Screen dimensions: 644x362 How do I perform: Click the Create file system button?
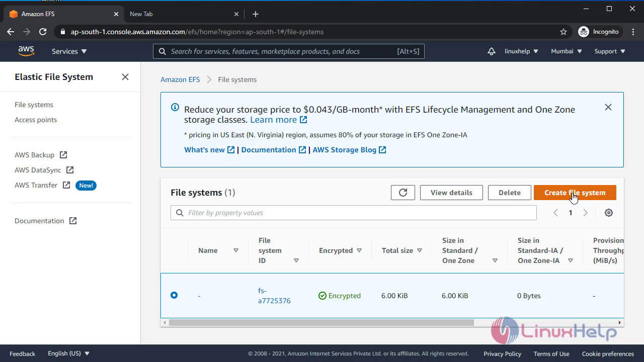coord(575,193)
